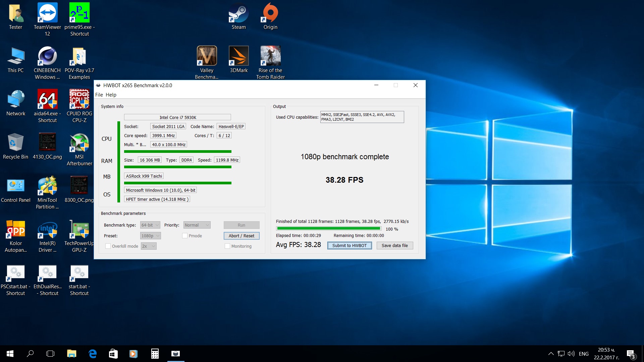This screenshot has height=362, width=644.
Task: Enable the Monitoring checkbox
Action: coord(227,246)
